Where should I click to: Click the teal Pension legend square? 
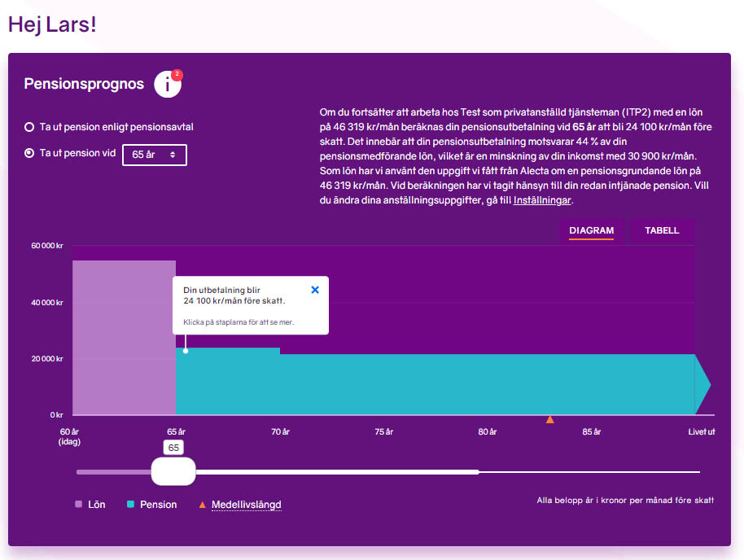click(x=131, y=505)
